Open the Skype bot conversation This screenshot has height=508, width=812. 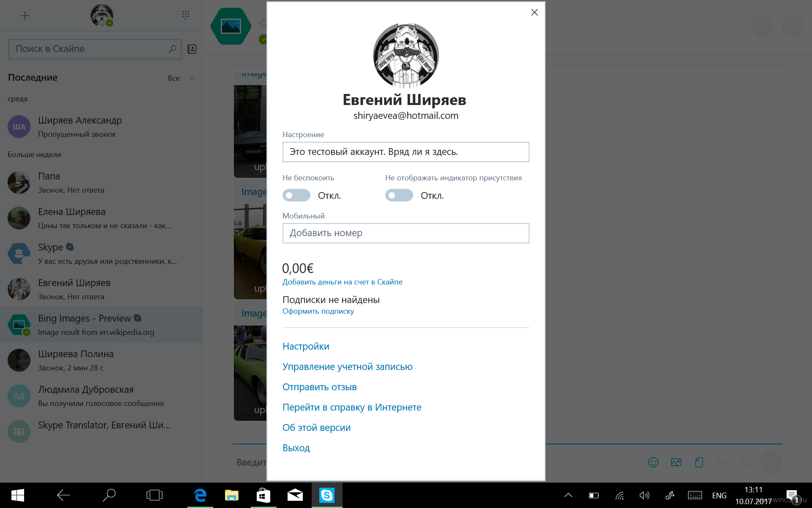pyautogui.click(x=101, y=254)
